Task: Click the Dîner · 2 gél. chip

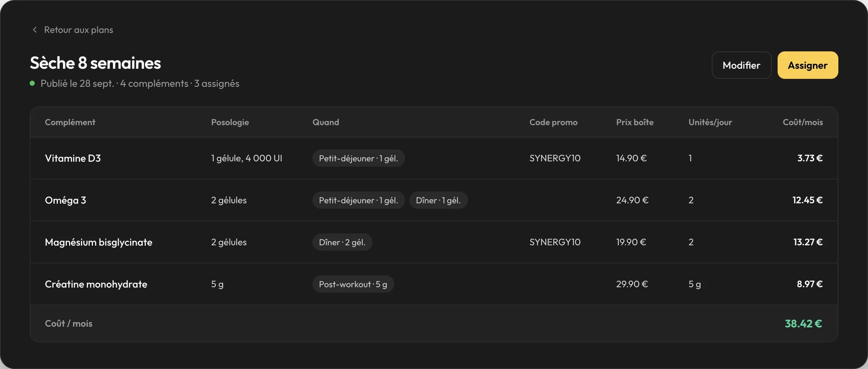Action: 342,242
